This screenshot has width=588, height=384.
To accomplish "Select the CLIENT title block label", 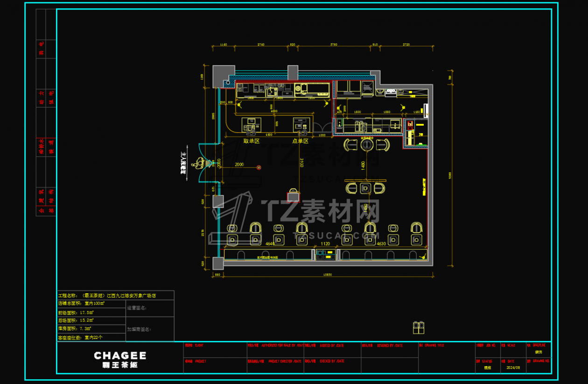I will pyautogui.click(x=199, y=345).
